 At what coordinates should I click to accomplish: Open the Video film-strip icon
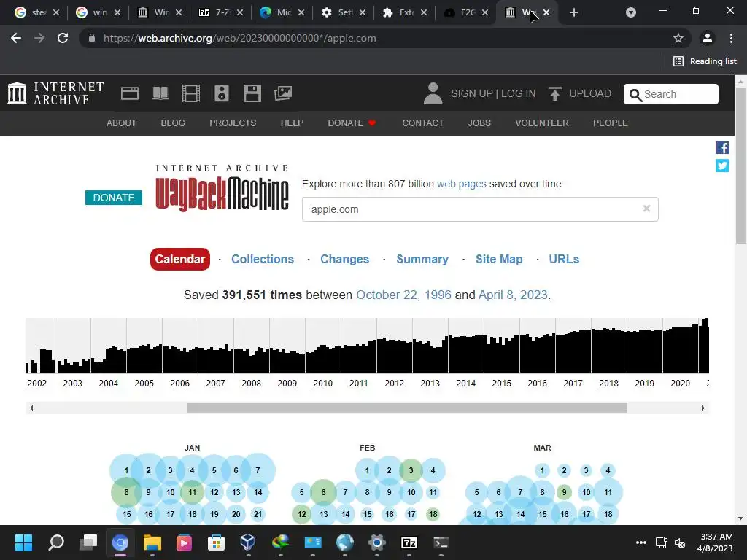tap(191, 93)
